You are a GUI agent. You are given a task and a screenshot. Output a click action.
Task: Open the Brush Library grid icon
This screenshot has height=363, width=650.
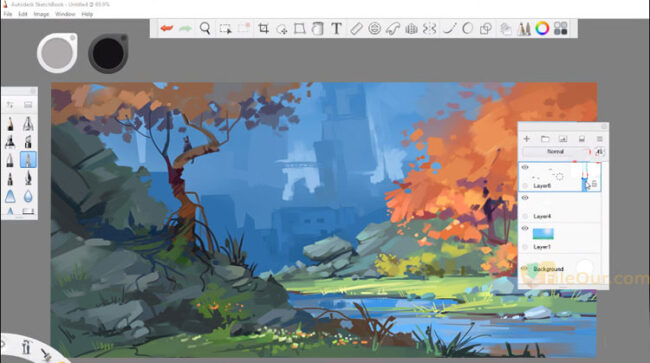pyautogui.click(x=561, y=28)
